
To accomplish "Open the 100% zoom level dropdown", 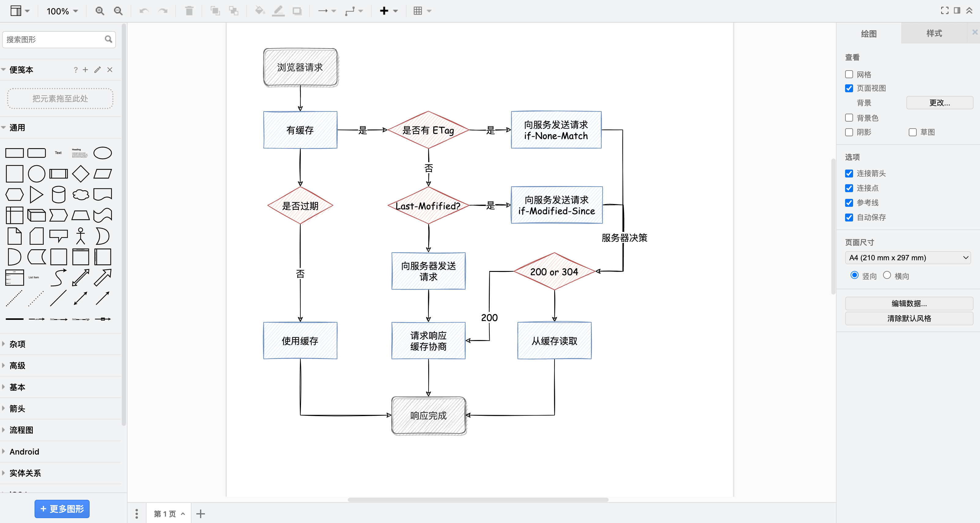I will point(62,11).
